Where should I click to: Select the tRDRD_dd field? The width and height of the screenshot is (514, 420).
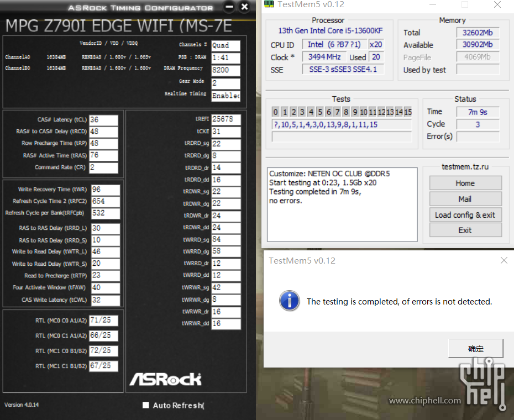point(226,180)
